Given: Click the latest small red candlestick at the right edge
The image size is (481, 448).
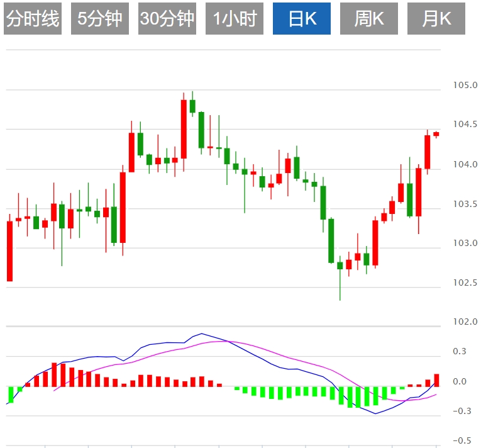Looking at the screenshot, I should click(x=436, y=134).
